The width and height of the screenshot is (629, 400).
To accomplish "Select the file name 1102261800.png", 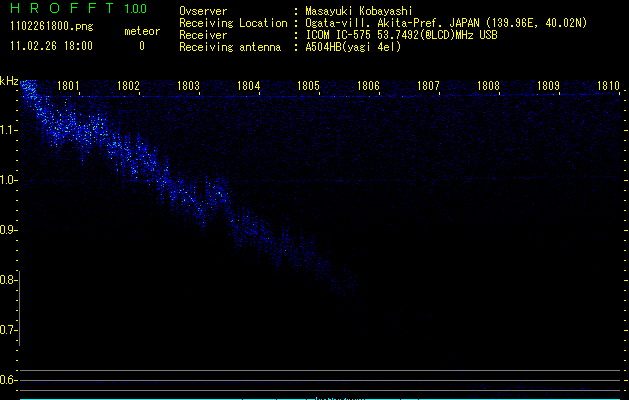I will point(52,26).
